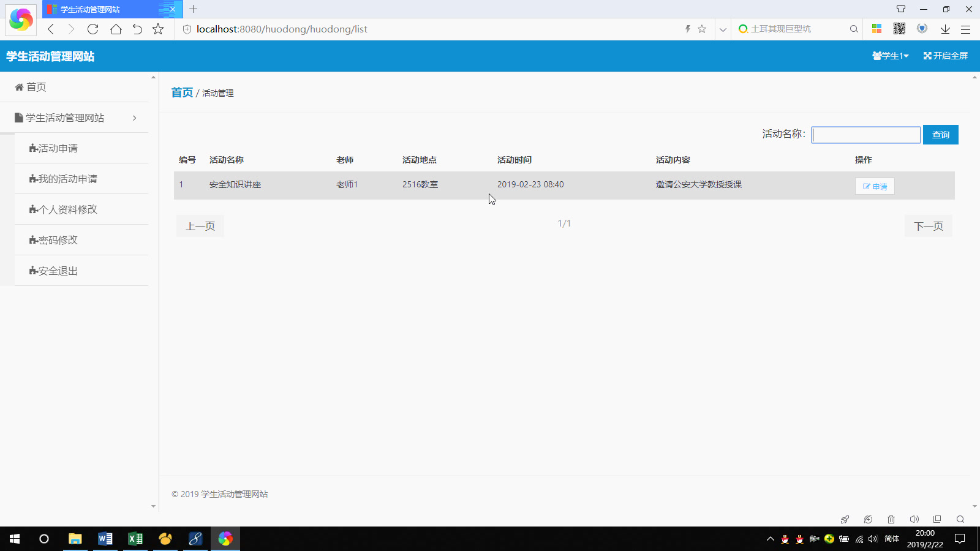The image size is (980, 551).
Task: Open Excel from the taskbar
Action: pos(135,539)
